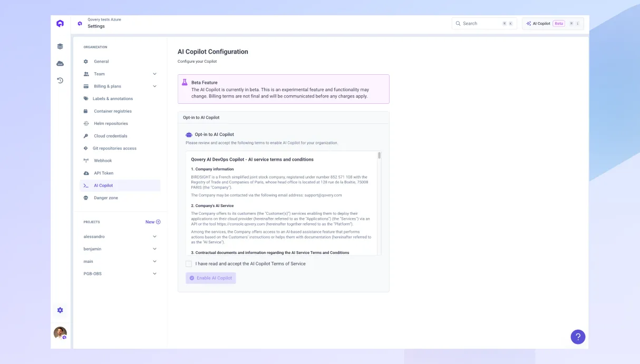
Task: Click the Search input field
Action: [x=484, y=24]
